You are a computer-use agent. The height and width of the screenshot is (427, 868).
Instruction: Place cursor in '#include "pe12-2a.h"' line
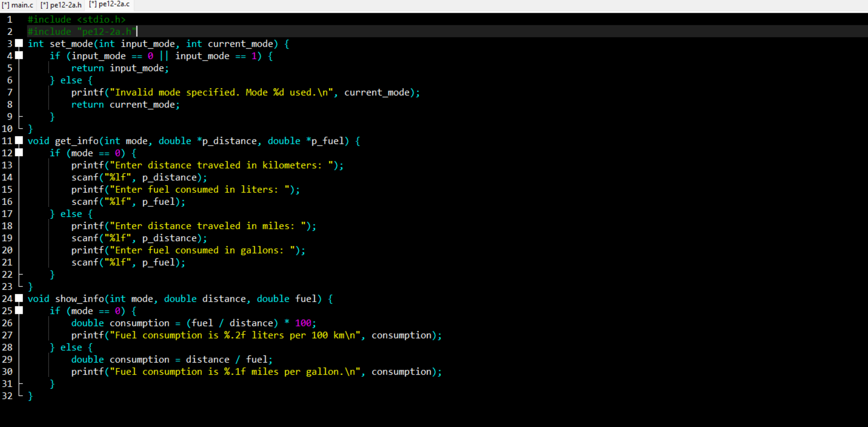tap(82, 32)
